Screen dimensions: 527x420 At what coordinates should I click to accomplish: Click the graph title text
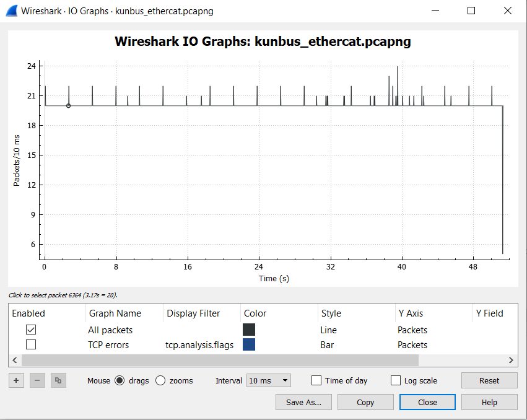click(x=263, y=42)
